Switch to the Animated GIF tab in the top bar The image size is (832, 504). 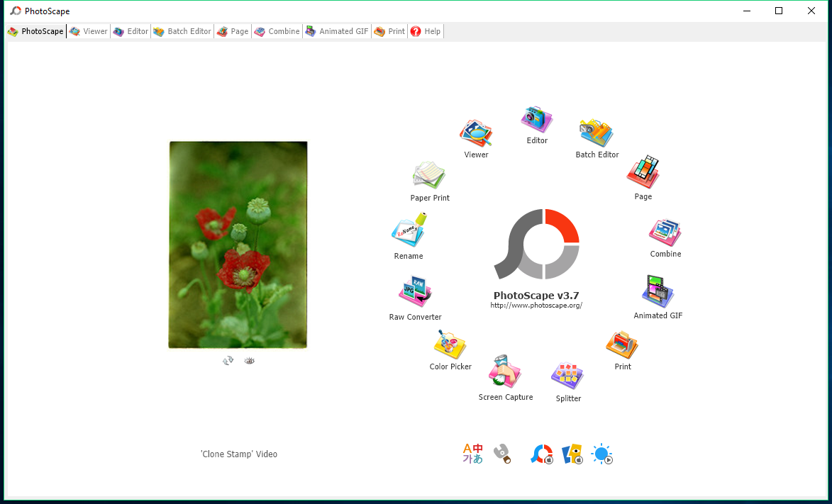pos(337,31)
